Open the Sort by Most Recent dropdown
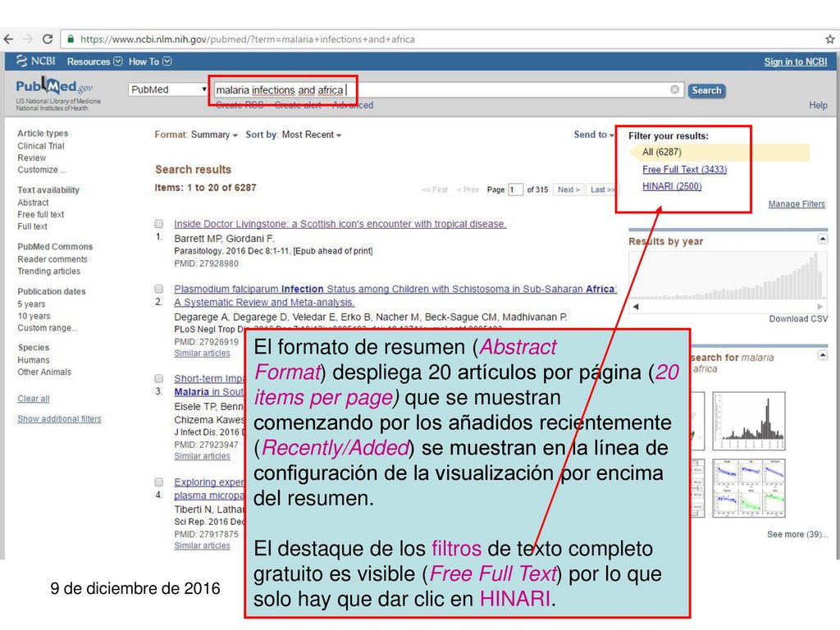 (x=293, y=135)
